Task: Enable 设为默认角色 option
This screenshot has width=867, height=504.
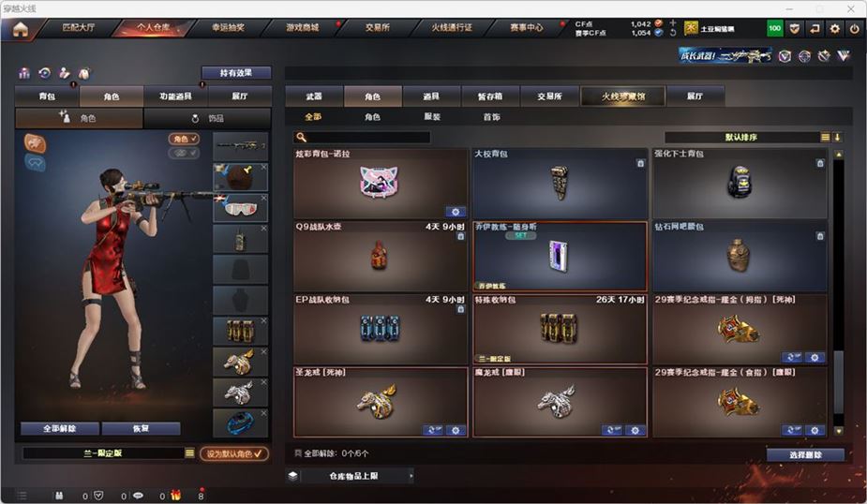Action: [x=234, y=453]
